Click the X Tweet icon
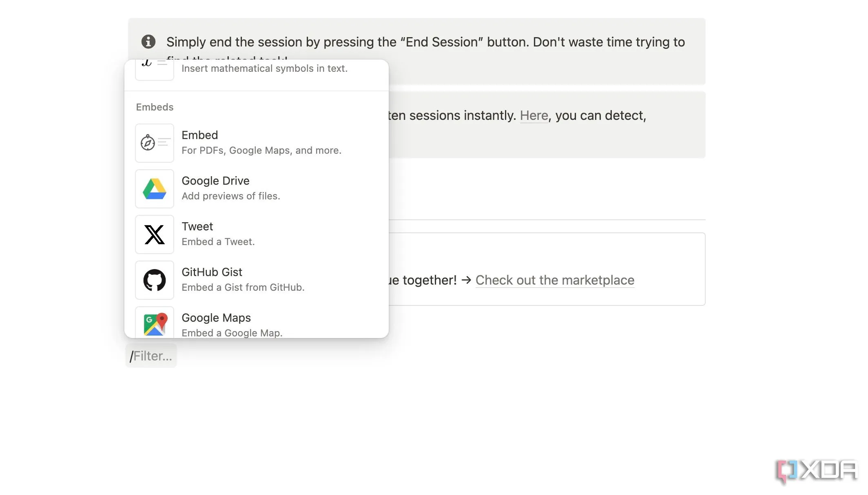The width and height of the screenshot is (868, 495). pyautogui.click(x=154, y=234)
